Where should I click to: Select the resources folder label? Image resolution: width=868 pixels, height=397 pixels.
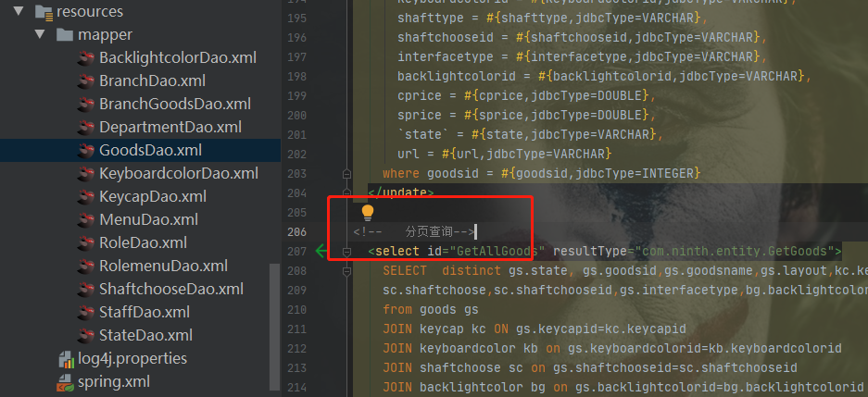[90, 11]
